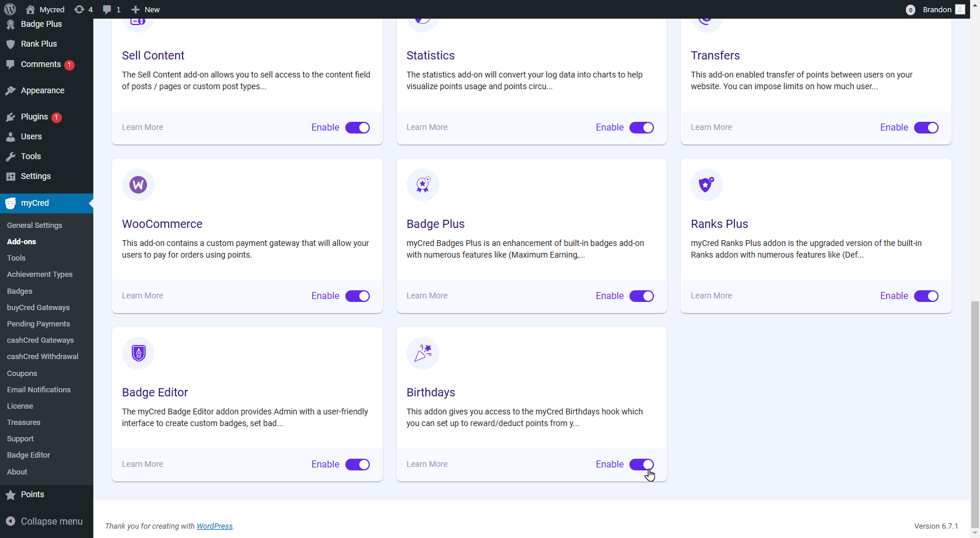
Task: Follow the WordPress footer link
Action: tap(214, 526)
